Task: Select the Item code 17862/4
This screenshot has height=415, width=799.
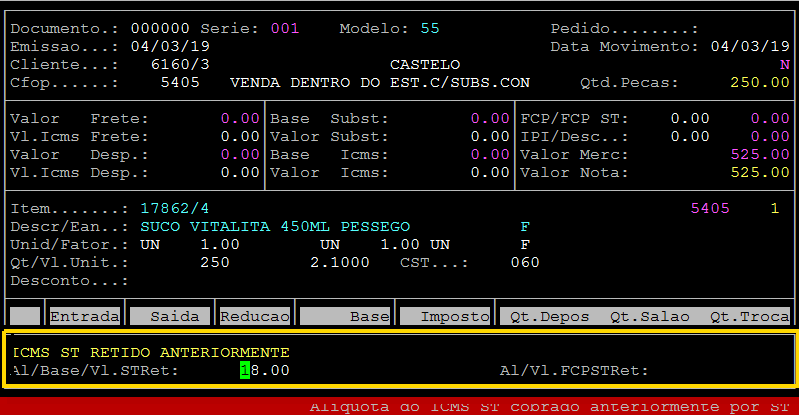Action: click(x=175, y=208)
